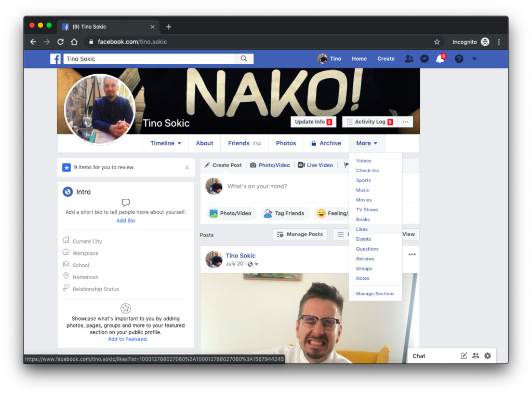This screenshot has width=532, height=395.
Task: Click the search magnifier button
Action: tap(244, 59)
